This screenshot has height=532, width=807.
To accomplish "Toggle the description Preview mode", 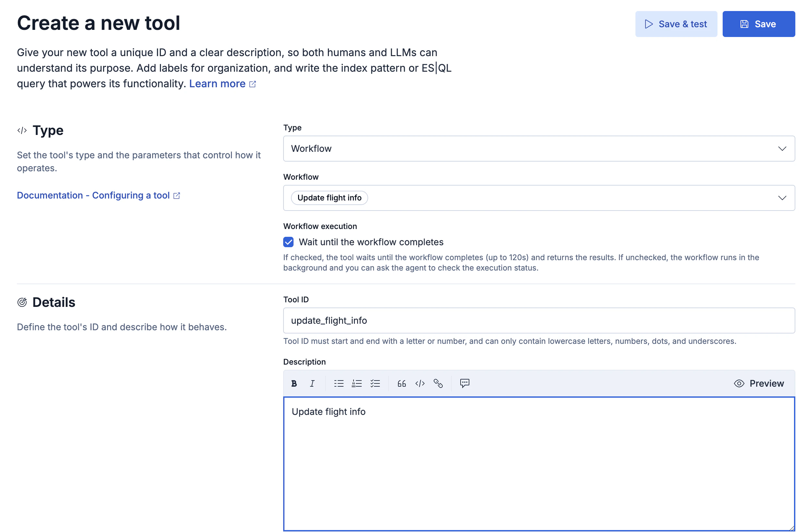I will pos(759,383).
